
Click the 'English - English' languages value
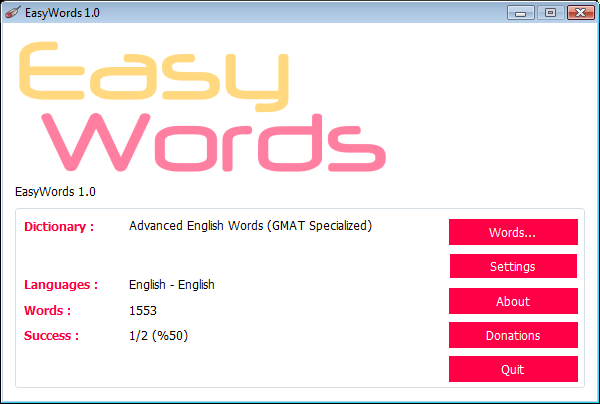172,285
